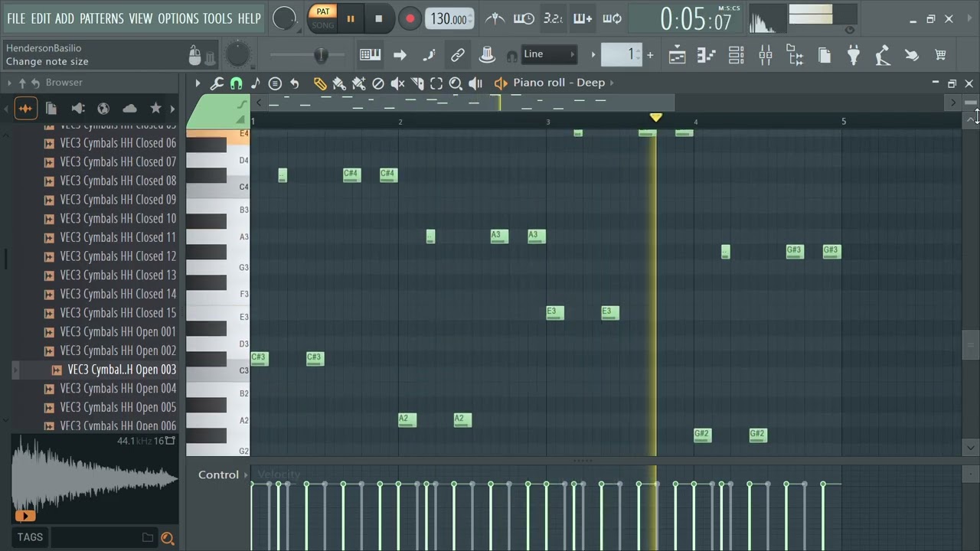The height and width of the screenshot is (551, 980).
Task: Click the orange speaker channel icon
Action: tap(501, 83)
